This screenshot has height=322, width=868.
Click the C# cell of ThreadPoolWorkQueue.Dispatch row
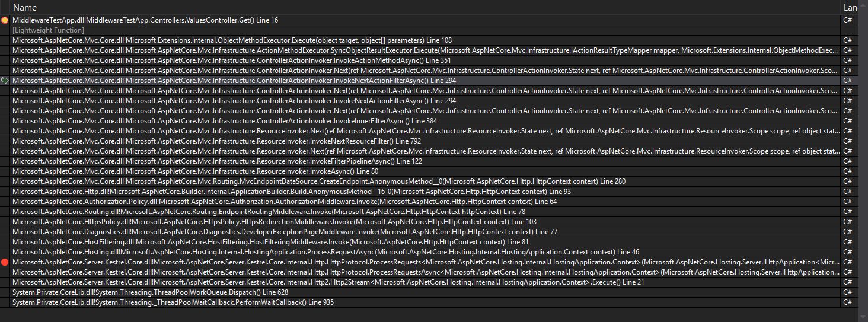click(x=847, y=292)
